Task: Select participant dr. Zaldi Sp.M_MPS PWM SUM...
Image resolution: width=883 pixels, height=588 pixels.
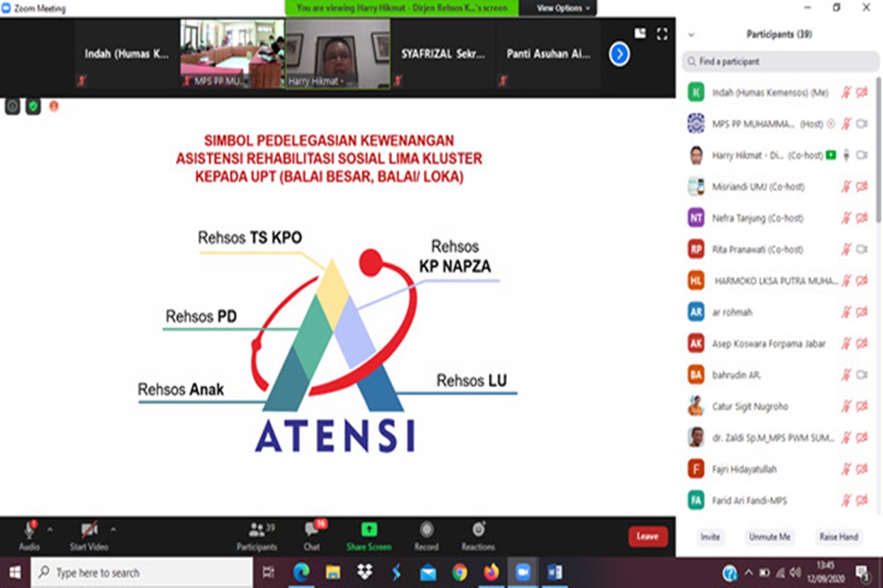Action: click(778, 438)
